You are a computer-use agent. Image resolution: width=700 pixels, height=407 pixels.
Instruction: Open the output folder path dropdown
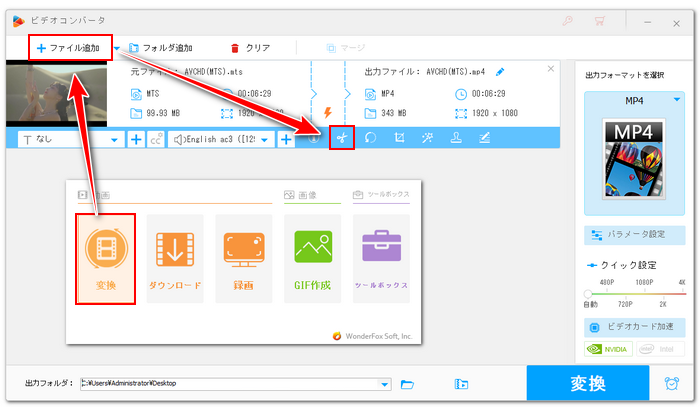tap(385, 383)
